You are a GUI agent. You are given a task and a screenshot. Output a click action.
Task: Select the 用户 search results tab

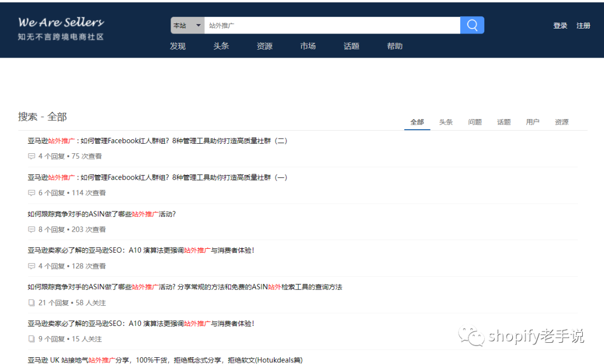[532, 121]
